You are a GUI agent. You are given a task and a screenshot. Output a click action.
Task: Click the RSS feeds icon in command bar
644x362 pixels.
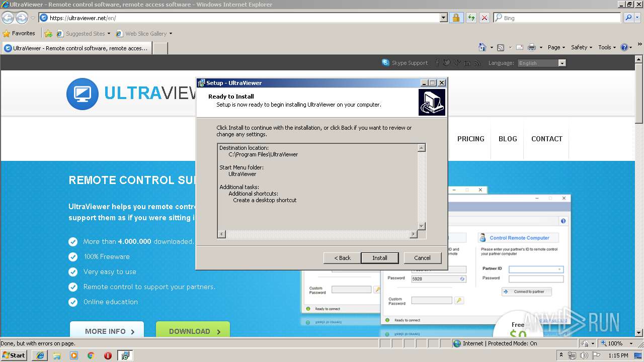pyautogui.click(x=501, y=47)
